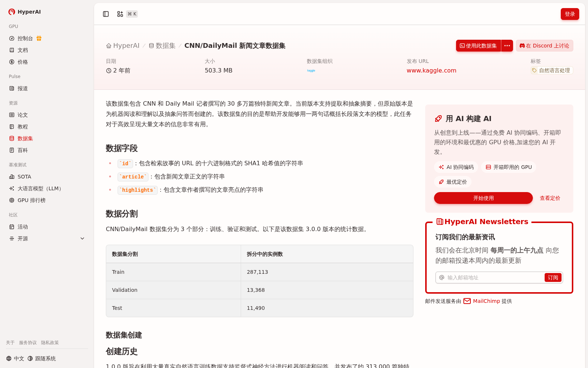
Task: Click the 自然语言处理 tag
Action: pos(552,70)
